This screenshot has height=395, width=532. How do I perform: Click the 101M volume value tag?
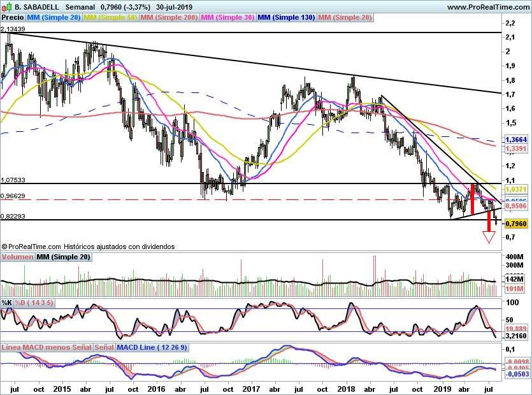[x=514, y=289]
